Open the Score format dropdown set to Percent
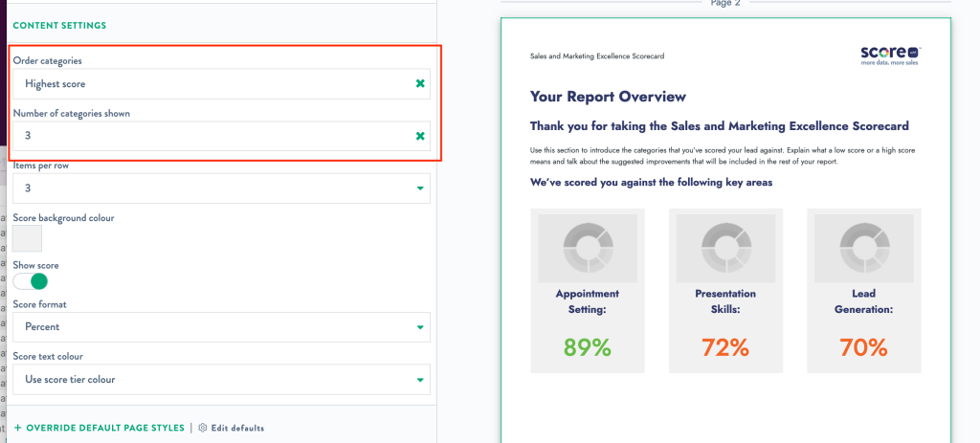Image resolution: width=980 pixels, height=443 pixels. coord(221,327)
